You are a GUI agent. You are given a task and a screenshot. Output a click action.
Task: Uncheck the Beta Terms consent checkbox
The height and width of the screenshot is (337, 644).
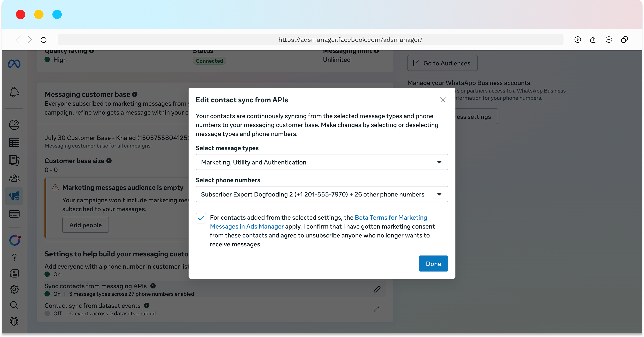coord(201,218)
